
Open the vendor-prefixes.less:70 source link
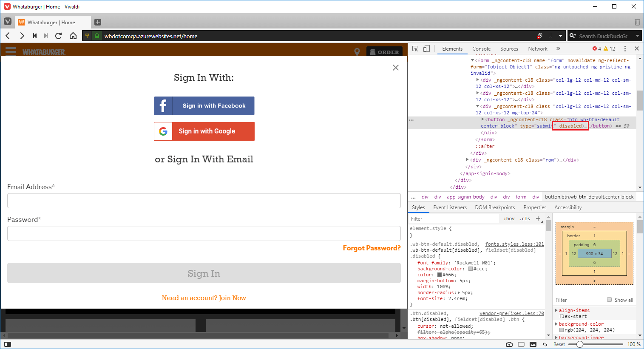point(512,313)
